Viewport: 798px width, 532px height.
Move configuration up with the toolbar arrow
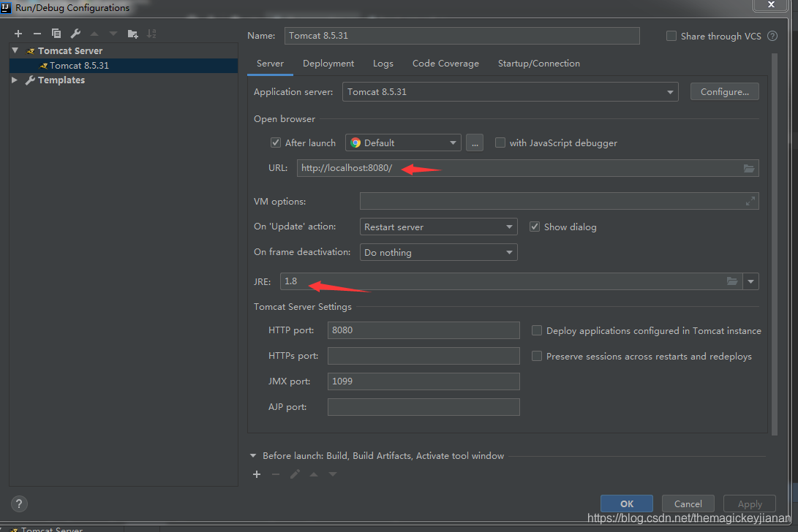tap(94, 34)
